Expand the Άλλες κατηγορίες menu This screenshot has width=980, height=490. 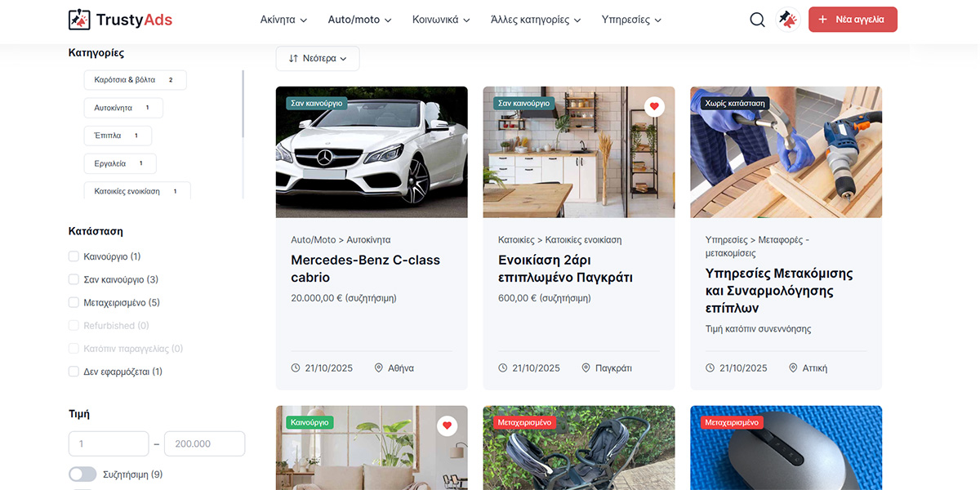[x=536, y=20]
